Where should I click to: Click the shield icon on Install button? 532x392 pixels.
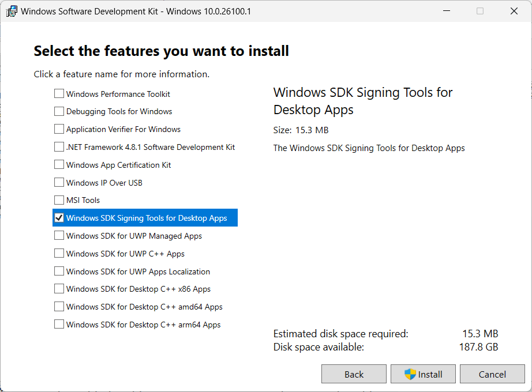click(410, 374)
